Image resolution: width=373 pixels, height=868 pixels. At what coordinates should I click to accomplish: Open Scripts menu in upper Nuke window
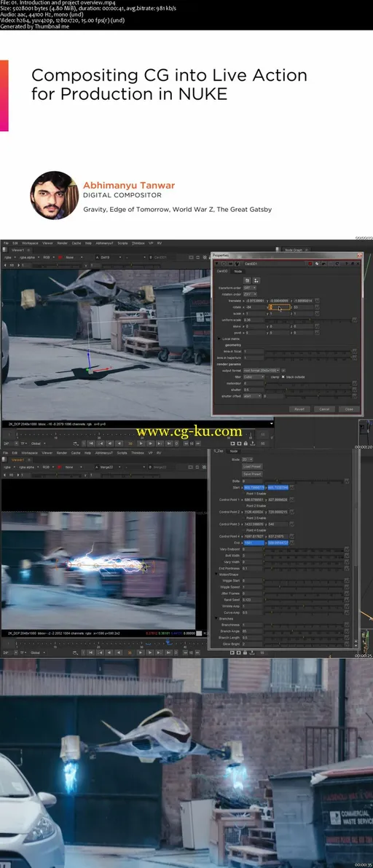tap(121, 243)
